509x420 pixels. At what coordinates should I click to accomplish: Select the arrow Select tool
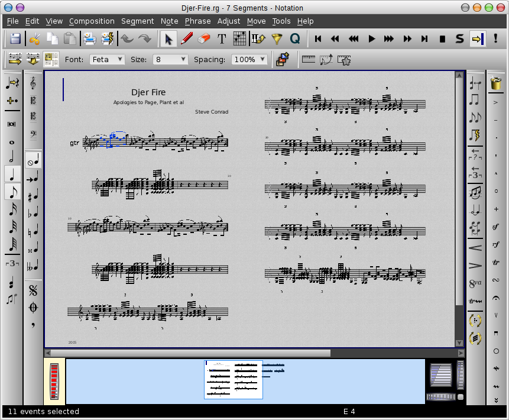pos(168,39)
